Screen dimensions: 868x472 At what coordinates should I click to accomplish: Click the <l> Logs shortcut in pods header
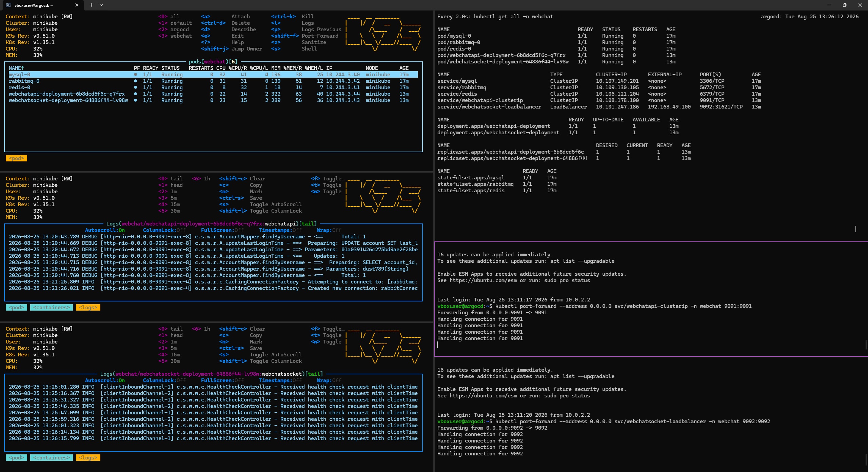pyautogui.click(x=292, y=23)
